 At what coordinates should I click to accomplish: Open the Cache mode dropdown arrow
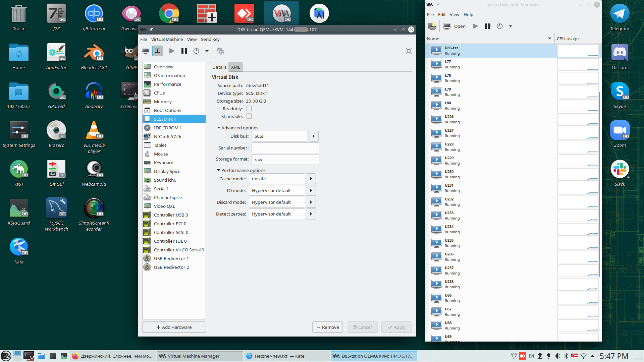[x=311, y=179]
